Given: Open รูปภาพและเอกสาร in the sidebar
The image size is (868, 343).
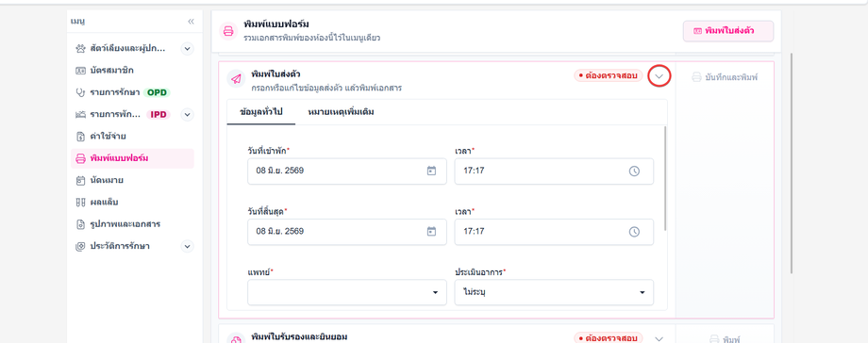Looking at the screenshot, I should coord(132,224).
